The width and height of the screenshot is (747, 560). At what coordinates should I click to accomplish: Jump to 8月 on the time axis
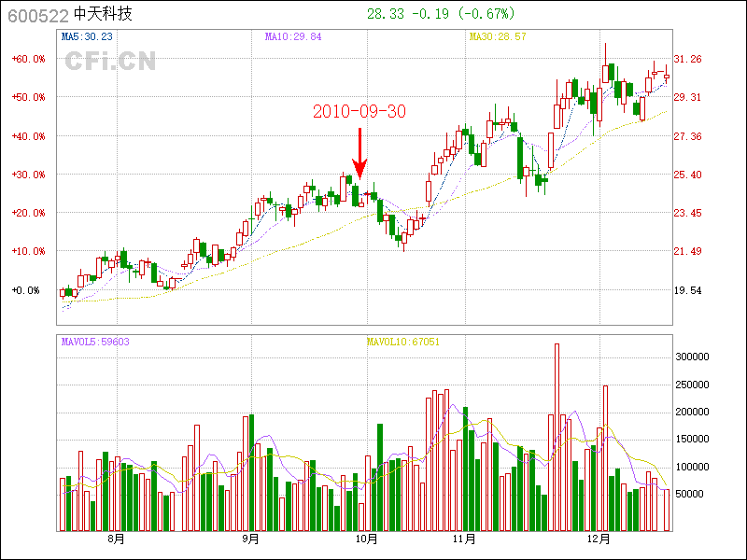[117, 539]
